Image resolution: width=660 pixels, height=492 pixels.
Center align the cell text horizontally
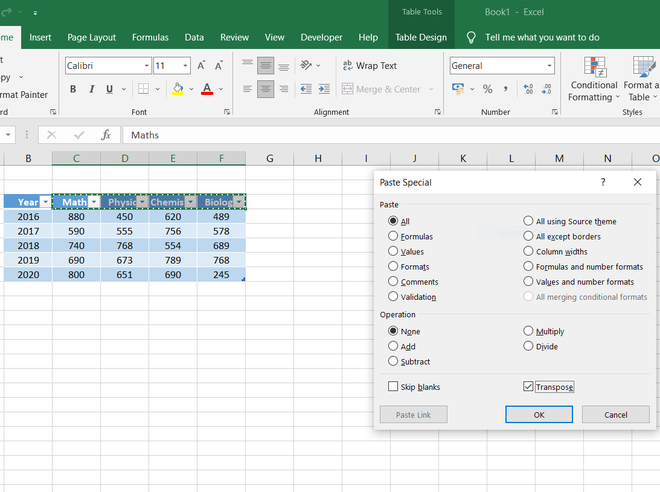265,89
